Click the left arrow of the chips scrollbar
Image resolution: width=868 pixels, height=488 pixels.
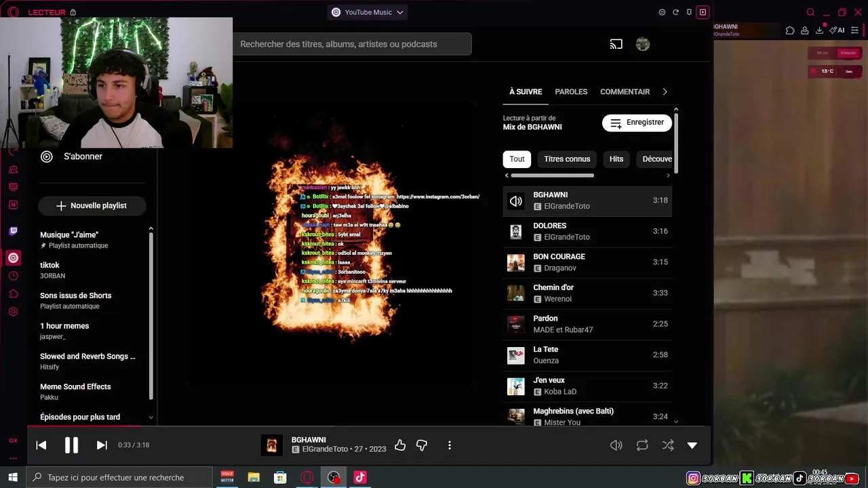pos(507,176)
